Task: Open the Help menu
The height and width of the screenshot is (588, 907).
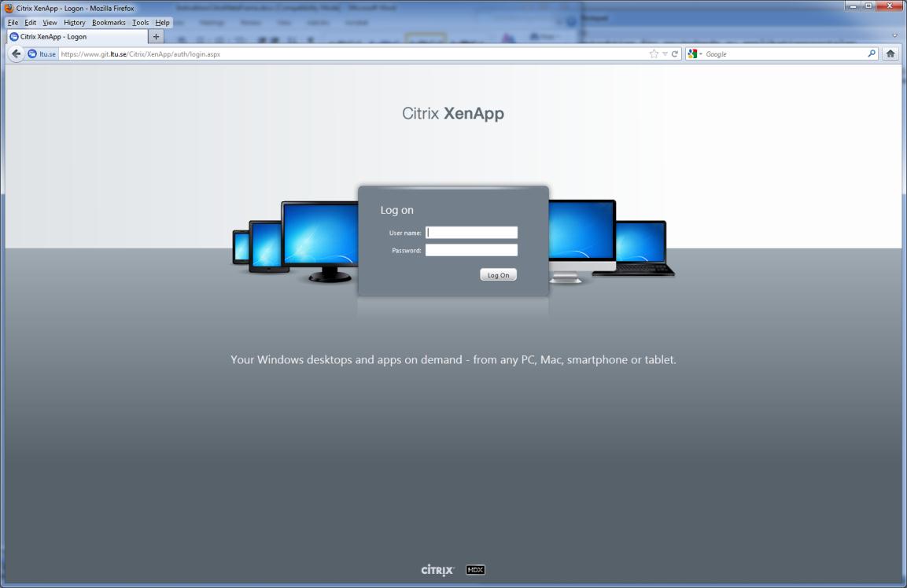Action: [163, 23]
